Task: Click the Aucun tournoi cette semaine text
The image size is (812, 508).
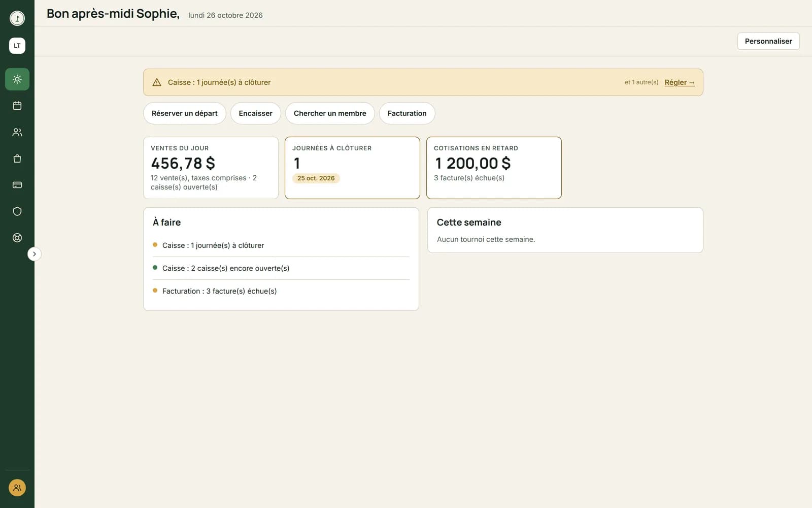Action: pyautogui.click(x=486, y=239)
